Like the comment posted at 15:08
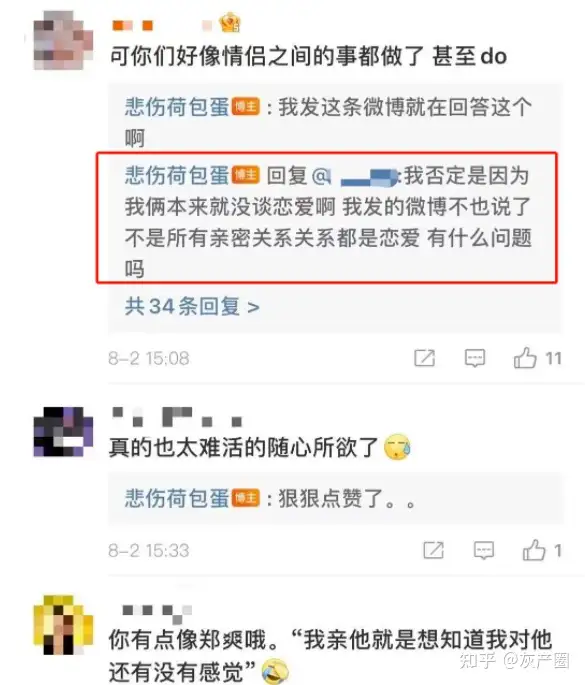585x685 pixels. pos(525,358)
